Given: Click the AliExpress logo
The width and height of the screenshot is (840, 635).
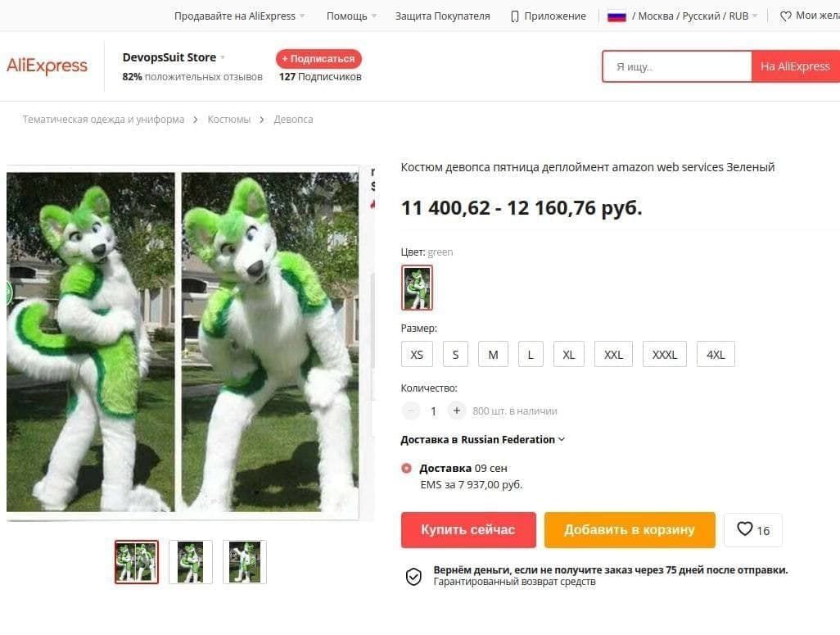Looking at the screenshot, I should (x=47, y=66).
